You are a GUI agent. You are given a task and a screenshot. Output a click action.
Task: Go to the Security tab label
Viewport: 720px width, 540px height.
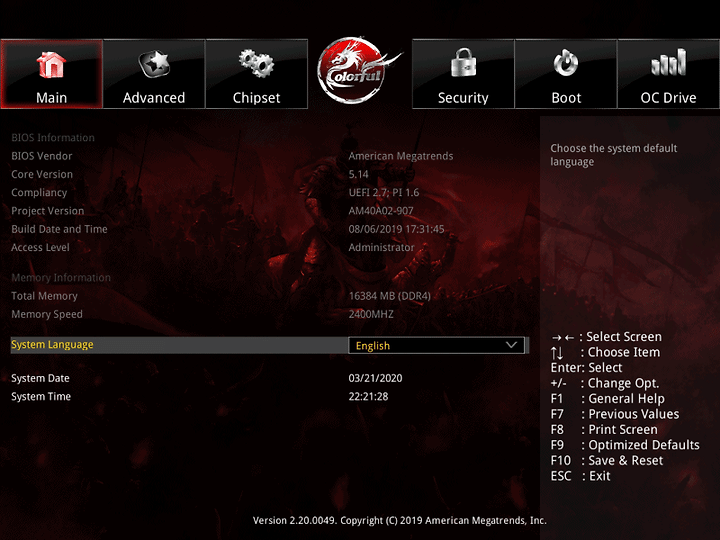(463, 98)
